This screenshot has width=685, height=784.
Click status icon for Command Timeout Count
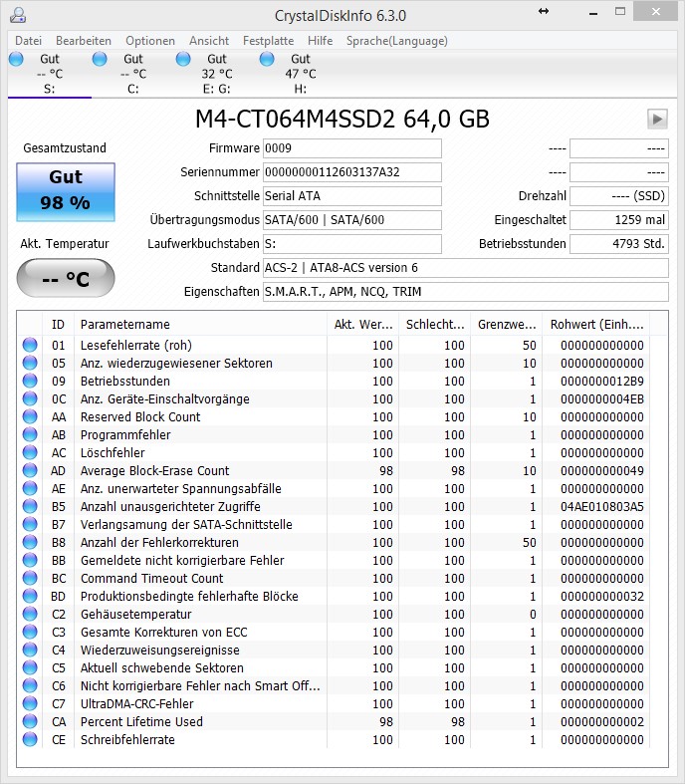pos(30,579)
